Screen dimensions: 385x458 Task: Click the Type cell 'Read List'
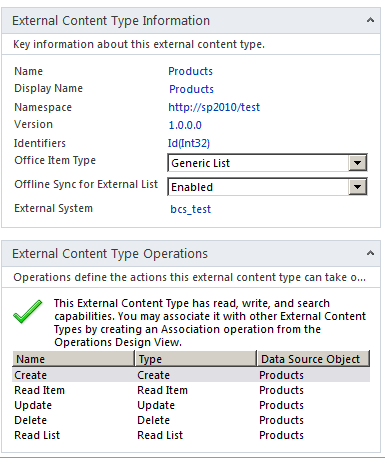coord(160,435)
